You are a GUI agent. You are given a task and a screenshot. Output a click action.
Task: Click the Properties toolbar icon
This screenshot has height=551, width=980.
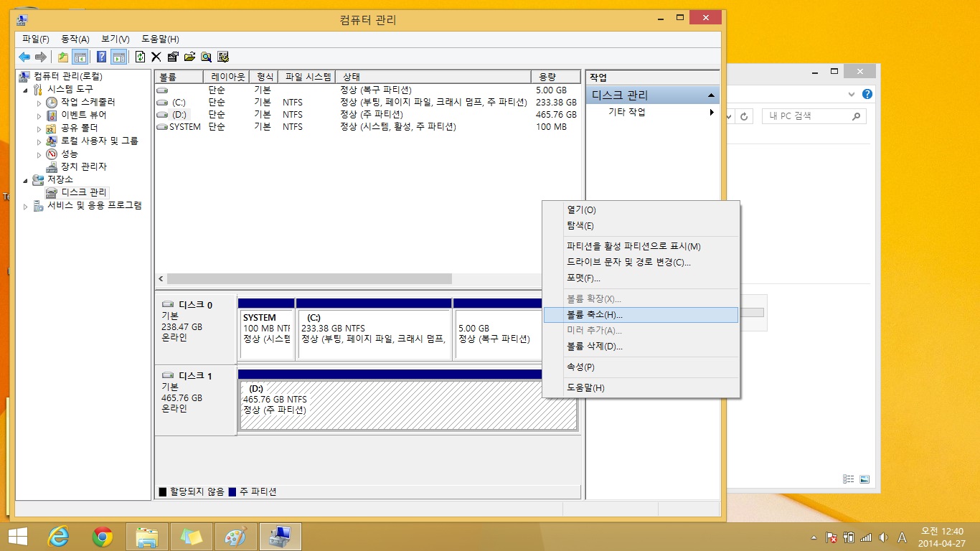pos(173,57)
